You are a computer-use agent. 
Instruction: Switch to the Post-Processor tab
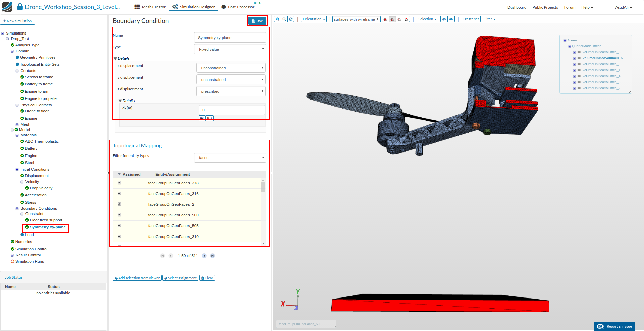[238, 7]
